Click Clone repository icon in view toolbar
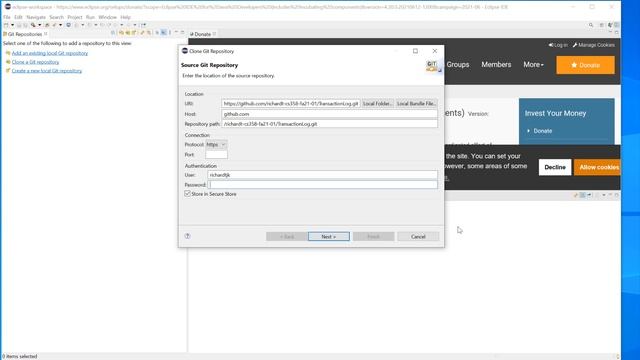640x360 pixels. 128,33
